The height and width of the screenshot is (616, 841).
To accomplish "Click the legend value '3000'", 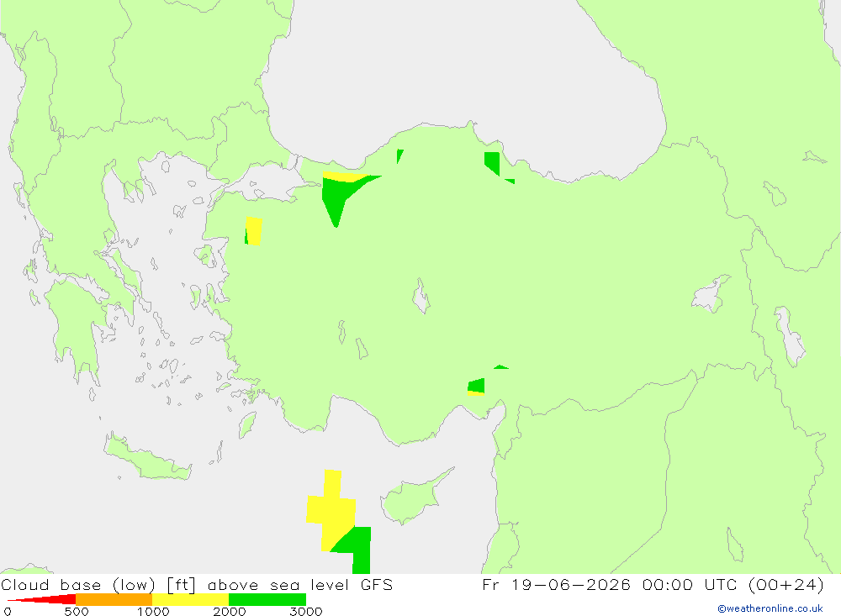I will 306,611.
